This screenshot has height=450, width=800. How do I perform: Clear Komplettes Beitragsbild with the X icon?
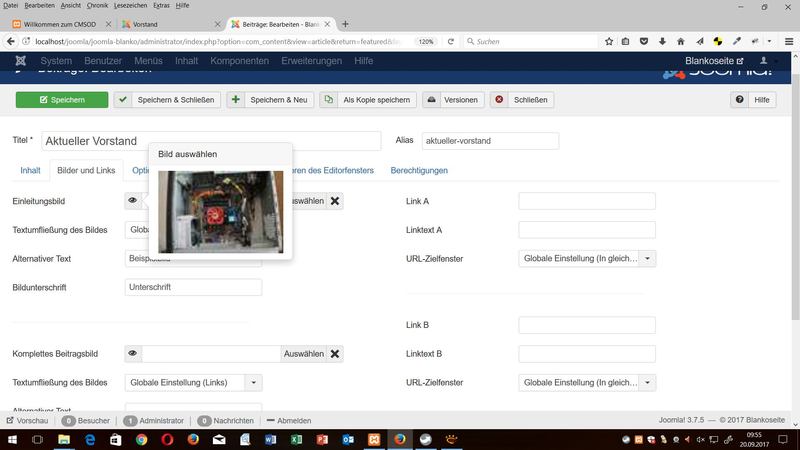tap(336, 353)
